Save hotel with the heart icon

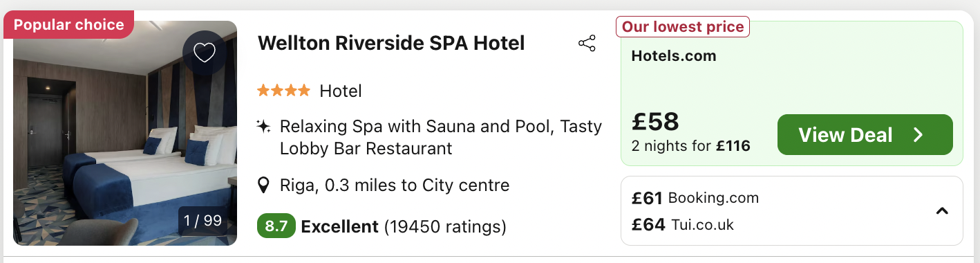pos(205,53)
